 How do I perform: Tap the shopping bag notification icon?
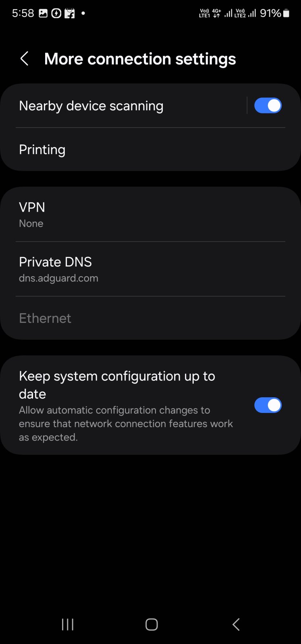click(x=70, y=13)
